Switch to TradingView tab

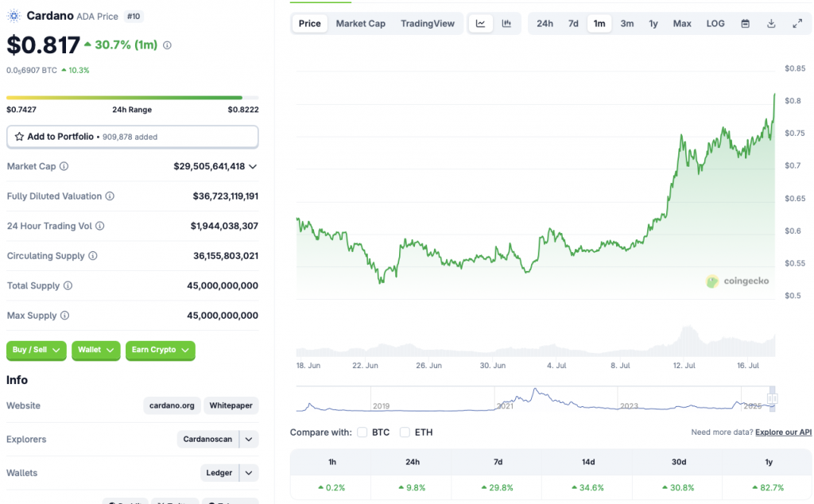(x=428, y=23)
